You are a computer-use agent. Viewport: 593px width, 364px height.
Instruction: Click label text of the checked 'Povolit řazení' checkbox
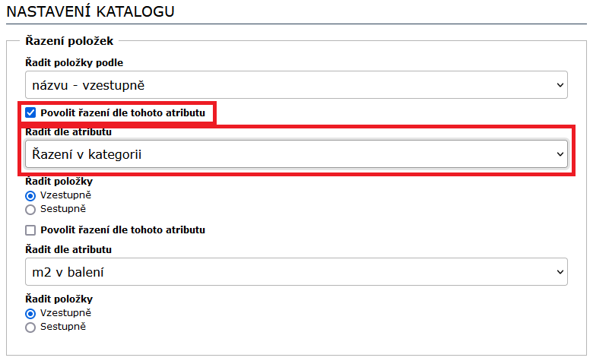click(123, 113)
